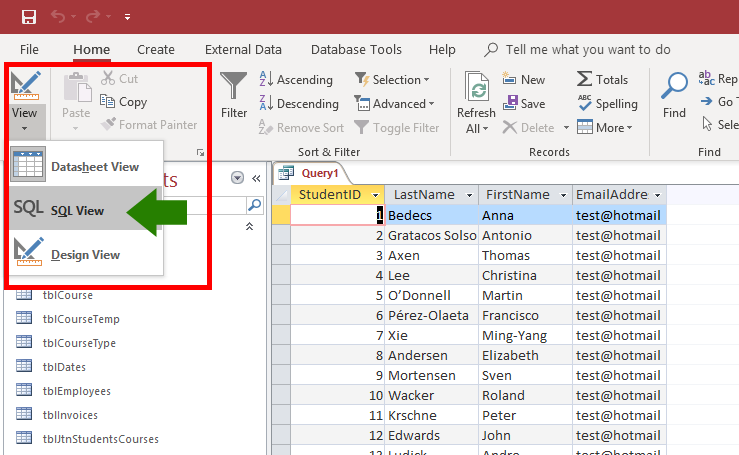Screen dimensions: 739x455
Task: Open Clipboard group dialog launcher
Action: click(x=200, y=152)
